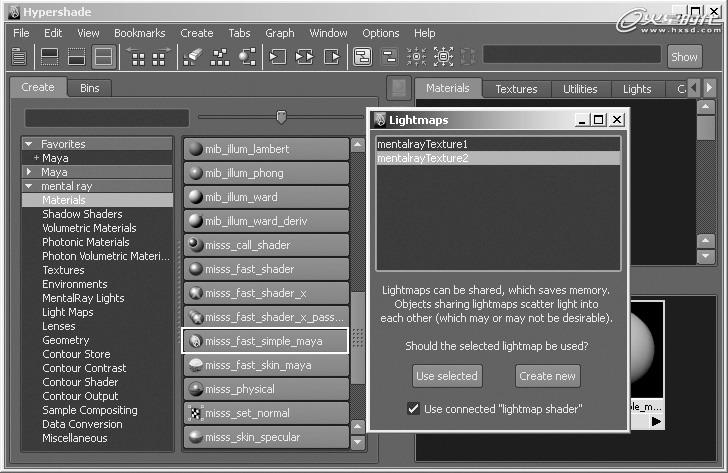Create misss_call_shader node
The width and height of the screenshot is (728, 473).
point(266,245)
